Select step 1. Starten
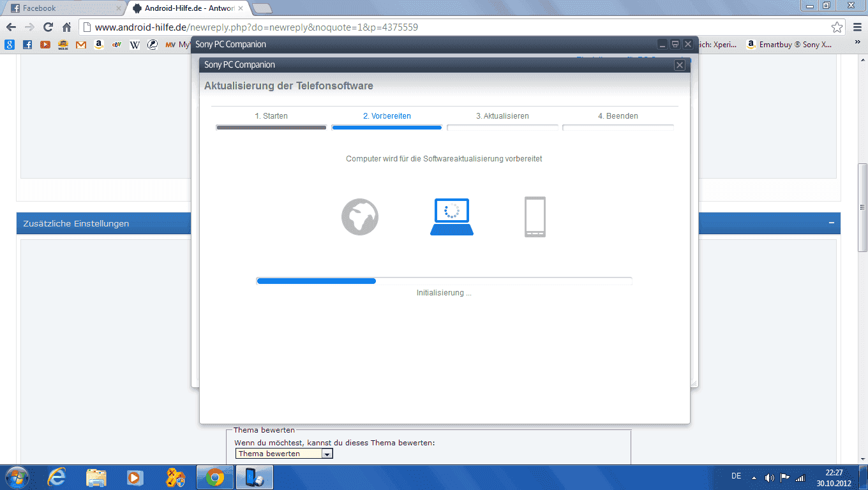868x490 pixels. [271, 116]
